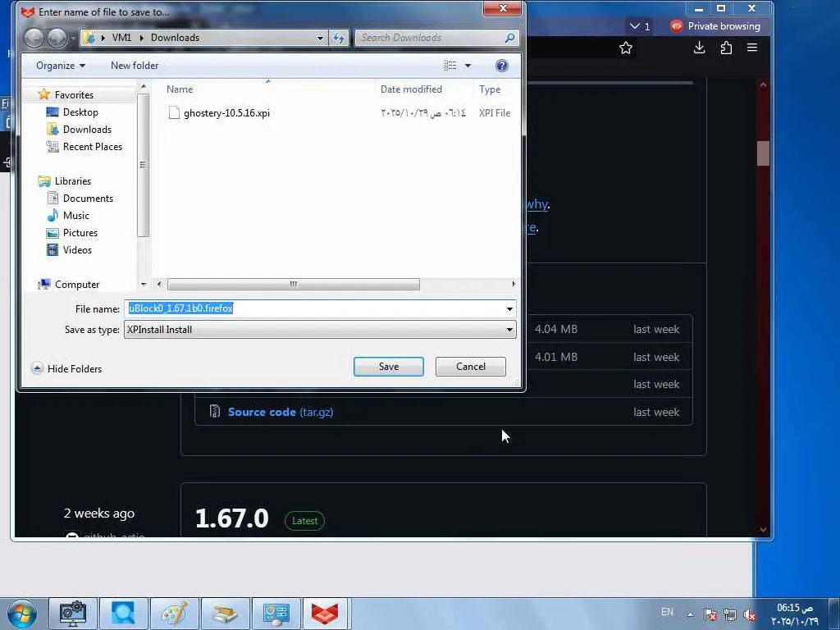Click the muted volume tray icon
The width and height of the screenshot is (840, 630).
tap(749, 614)
